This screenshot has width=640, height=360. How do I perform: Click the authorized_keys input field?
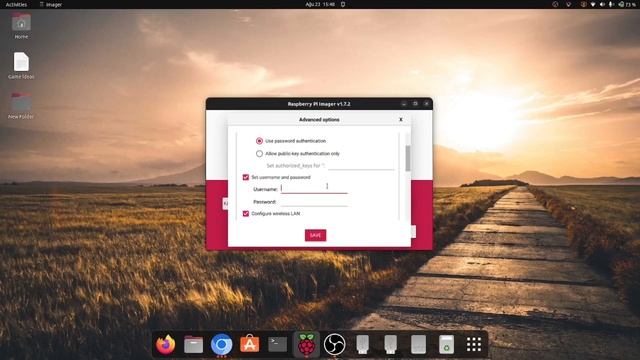361,165
